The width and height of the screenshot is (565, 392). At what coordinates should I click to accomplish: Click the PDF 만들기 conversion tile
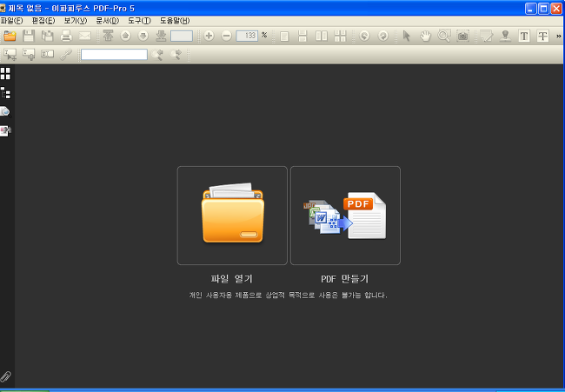[345, 216]
